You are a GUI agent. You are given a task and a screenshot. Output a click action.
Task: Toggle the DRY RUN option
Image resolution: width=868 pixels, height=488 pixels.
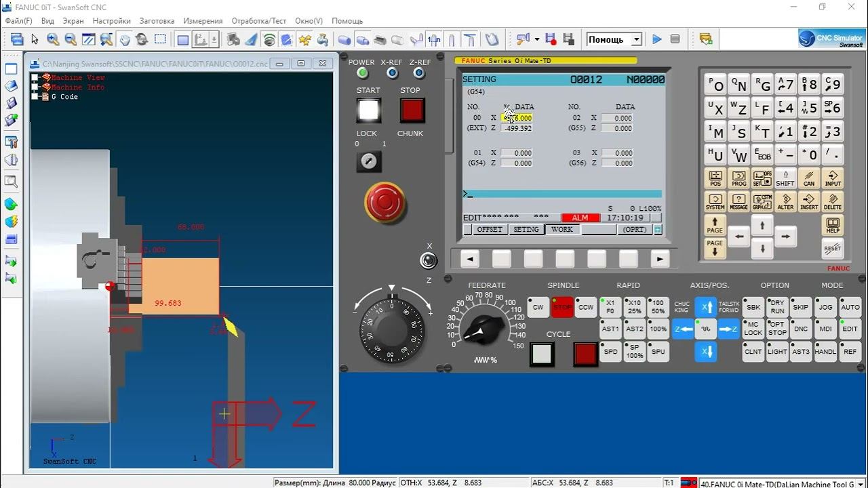pos(777,307)
